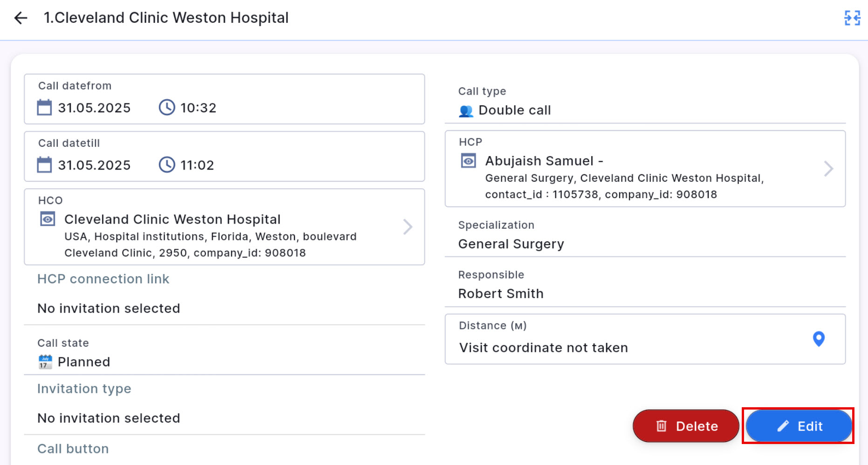Click the Call datetill calendar icon
Image resolution: width=868 pixels, height=465 pixels.
click(x=44, y=165)
